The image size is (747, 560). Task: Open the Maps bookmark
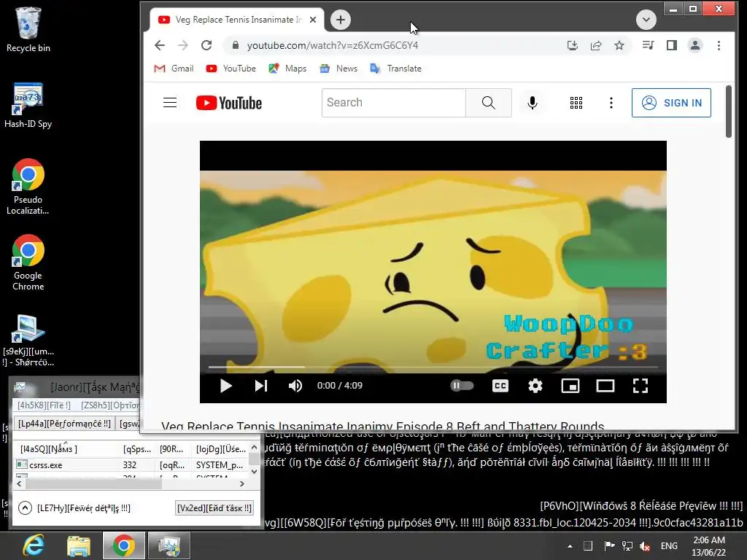coord(287,69)
